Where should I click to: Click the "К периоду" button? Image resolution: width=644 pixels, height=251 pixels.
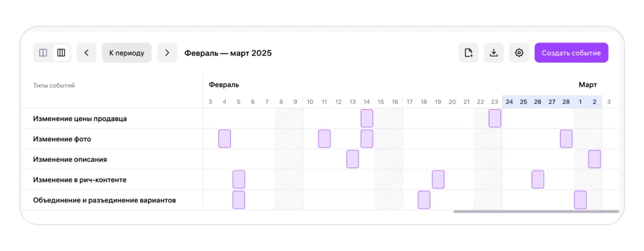coord(127,53)
